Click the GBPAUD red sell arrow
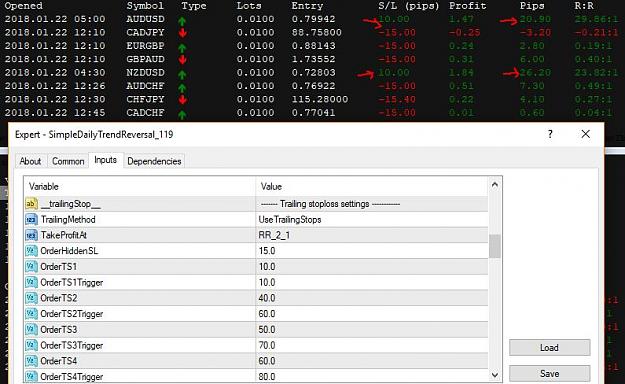This screenshot has width=625, height=384. [x=183, y=59]
